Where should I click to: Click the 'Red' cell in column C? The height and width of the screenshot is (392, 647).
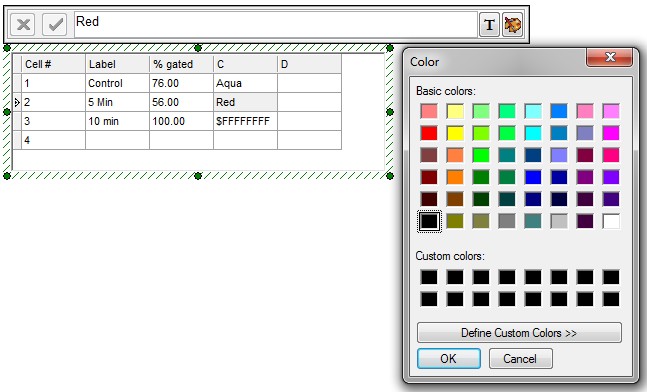pyautogui.click(x=245, y=102)
